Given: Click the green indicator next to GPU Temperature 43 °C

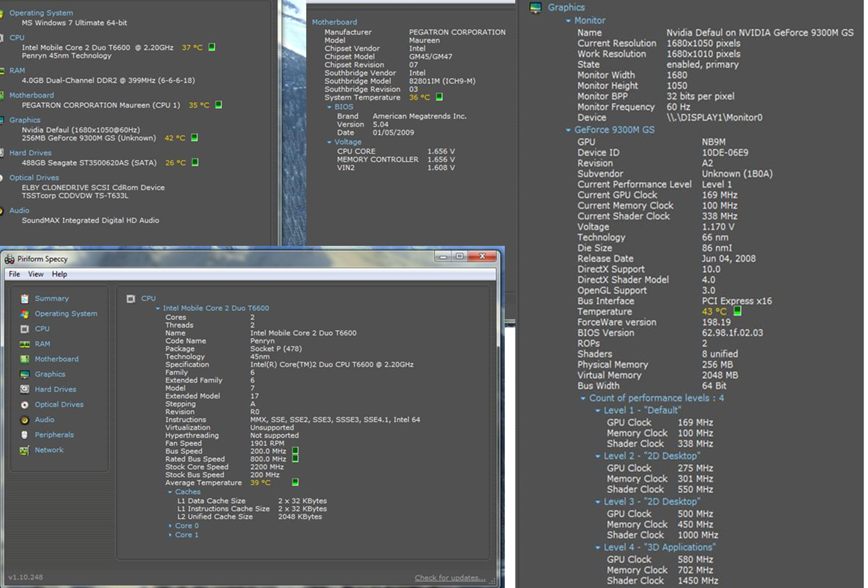Looking at the screenshot, I should [737, 311].
